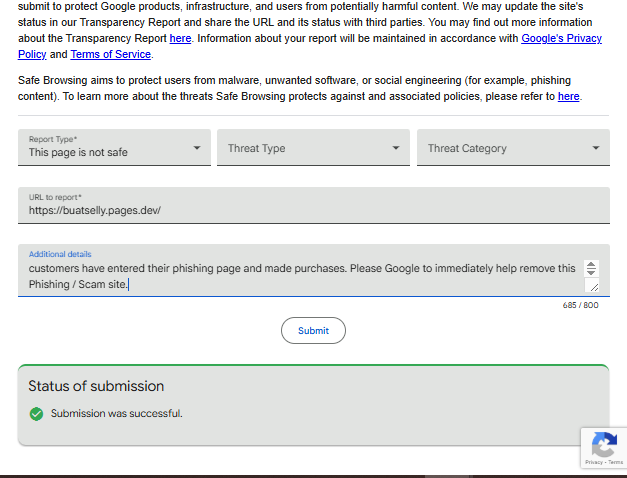The image size is (627, 478).
Task: Open reCAPTCHA Terms link
Action: click(x=615, y=462)
